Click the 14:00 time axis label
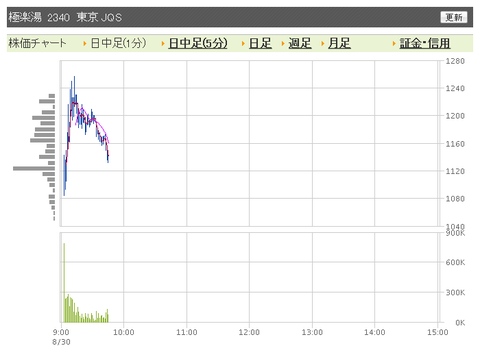Viewport: 480px width, 361px height. [x=375, y=332]
